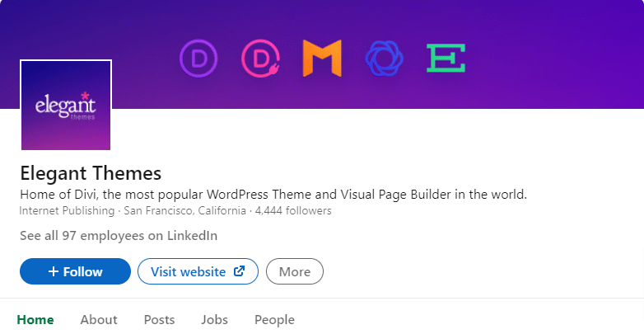Select the Home tab
Viewport: 644px width, 334px height.
click(x=35, y=320)
